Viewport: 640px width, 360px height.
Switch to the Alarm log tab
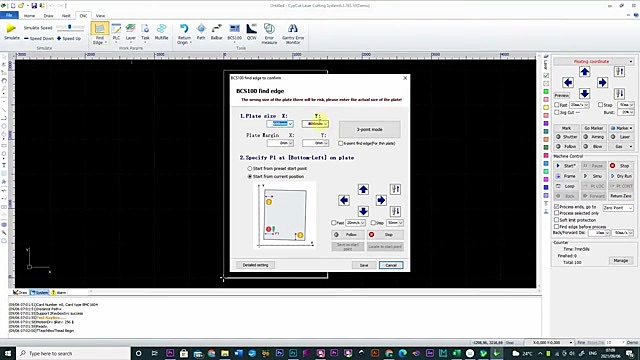(59, 293)
